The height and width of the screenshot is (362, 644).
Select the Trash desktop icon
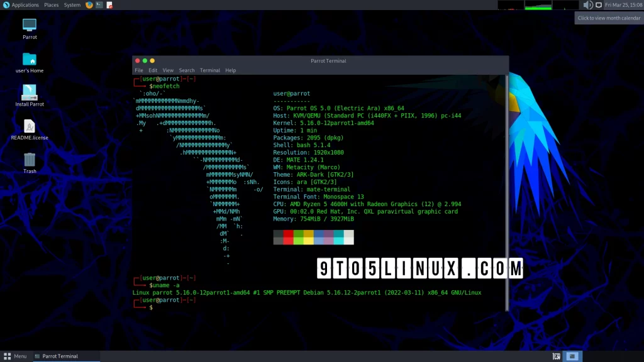pos(30,160)
